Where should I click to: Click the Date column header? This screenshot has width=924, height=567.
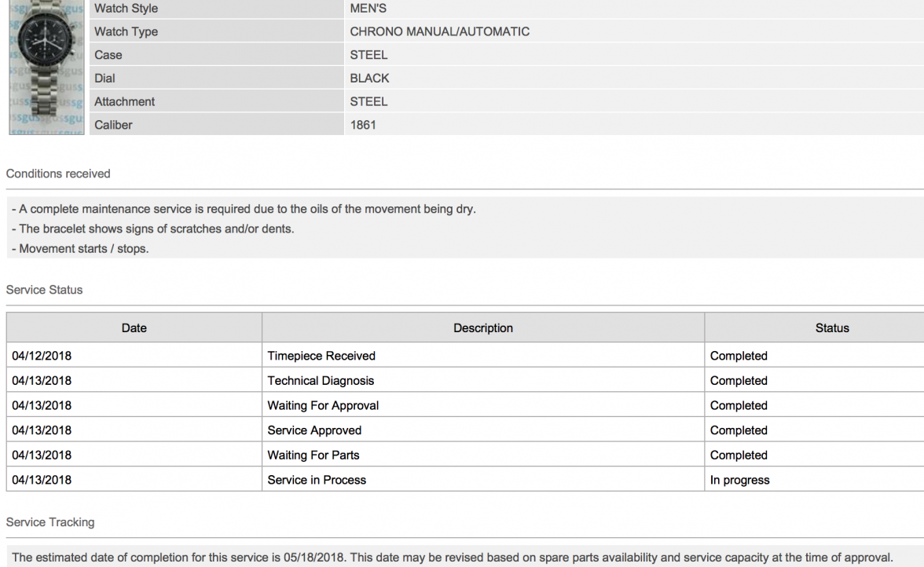point(134,328)
